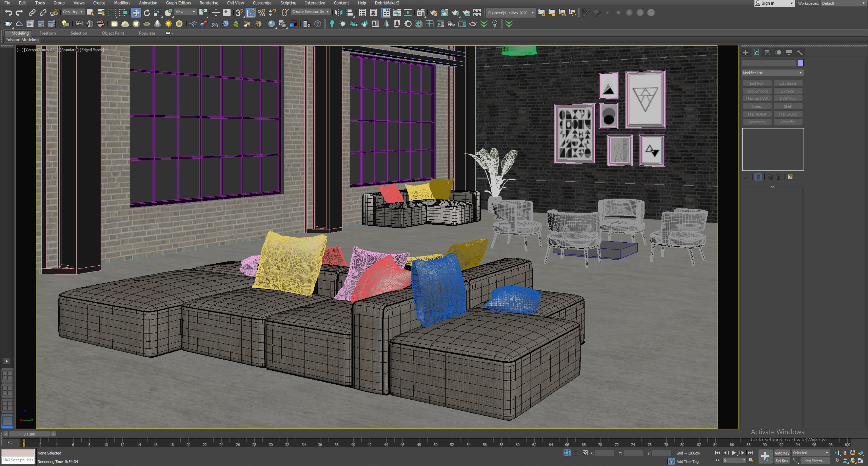Expand the Modifier List dropdown
The width and height of the screenshot is (868, 466).
pos(773,73)
